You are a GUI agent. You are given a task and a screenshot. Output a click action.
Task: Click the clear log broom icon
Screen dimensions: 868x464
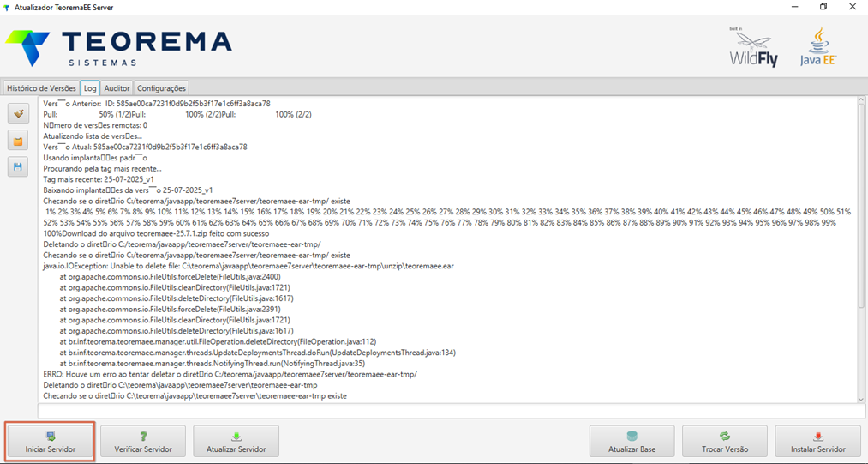pos(18,114)
